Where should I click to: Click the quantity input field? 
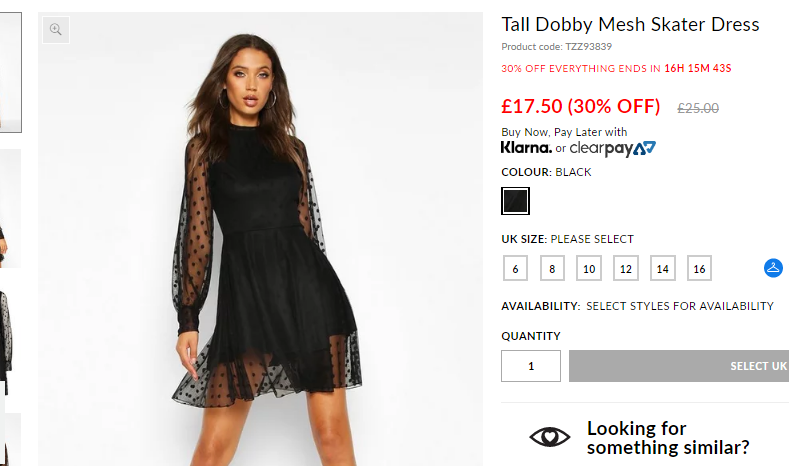point(531,366)
